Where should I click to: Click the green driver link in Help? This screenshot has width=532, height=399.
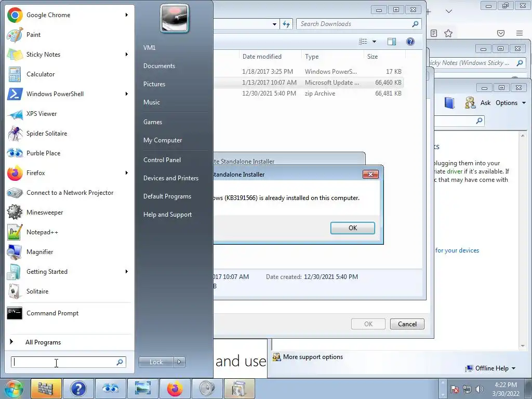(454, 171)
